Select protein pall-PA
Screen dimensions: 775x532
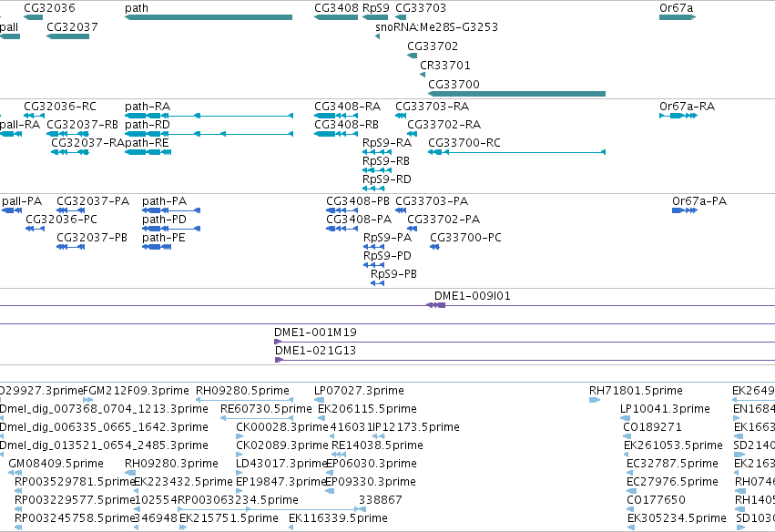coord(12,210)
